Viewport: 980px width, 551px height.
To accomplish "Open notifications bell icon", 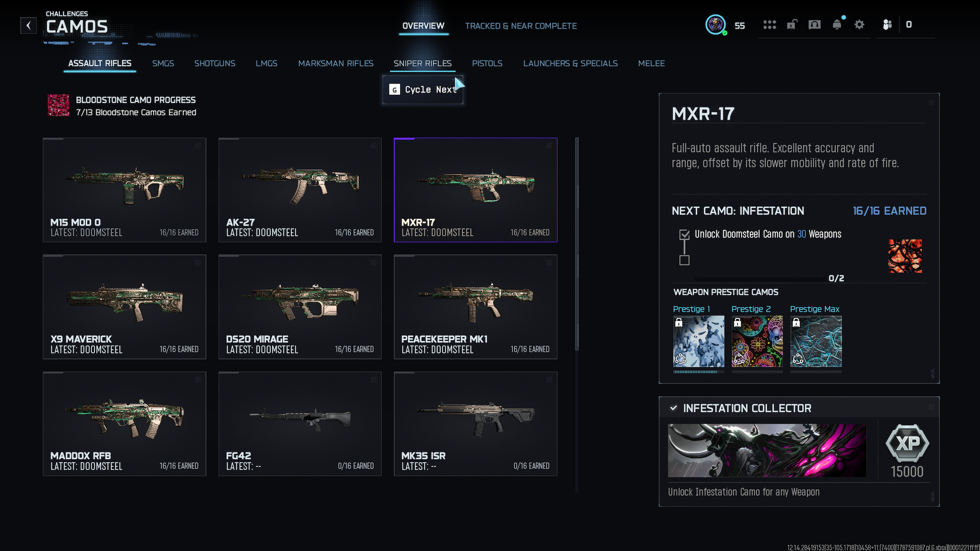I will 837,24.
